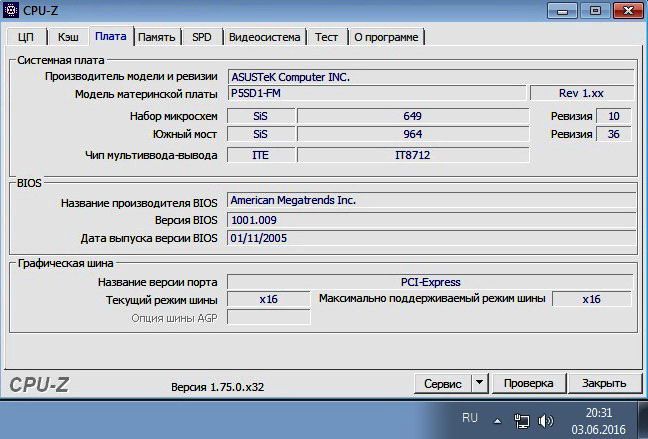The width and height of the screenshot is (648, 439).
Task: Open the SPD tab
Action: click(x=202, y=37)
